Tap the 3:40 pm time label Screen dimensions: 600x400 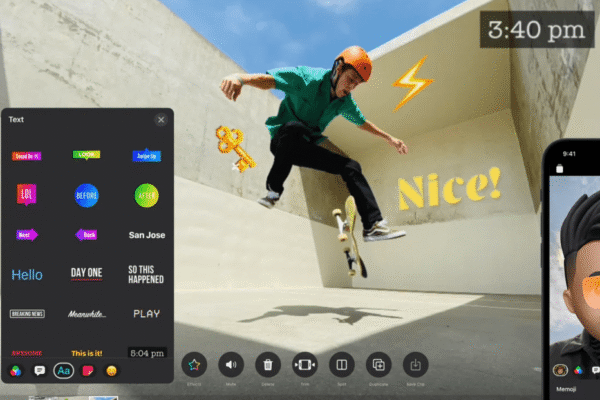click(x=535, y=29)
